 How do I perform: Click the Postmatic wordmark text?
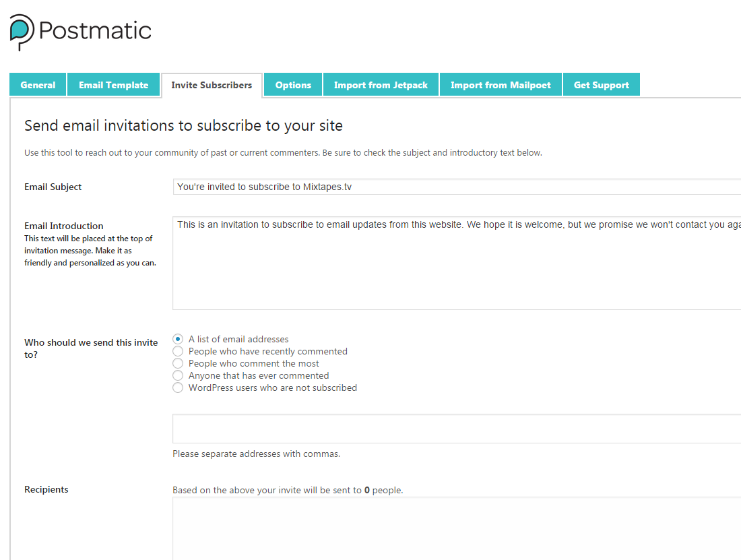pos(94,30)
